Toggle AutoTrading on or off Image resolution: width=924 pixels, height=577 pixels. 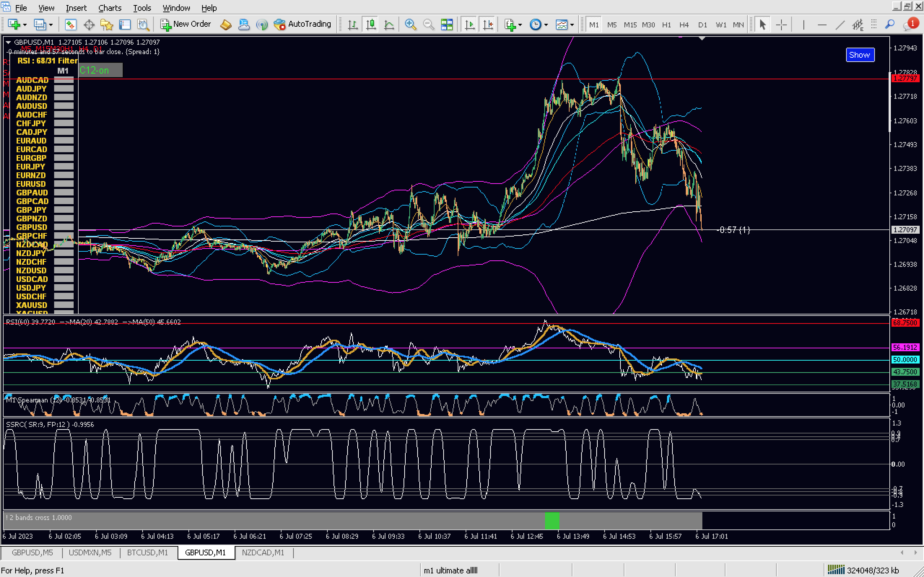302,25
